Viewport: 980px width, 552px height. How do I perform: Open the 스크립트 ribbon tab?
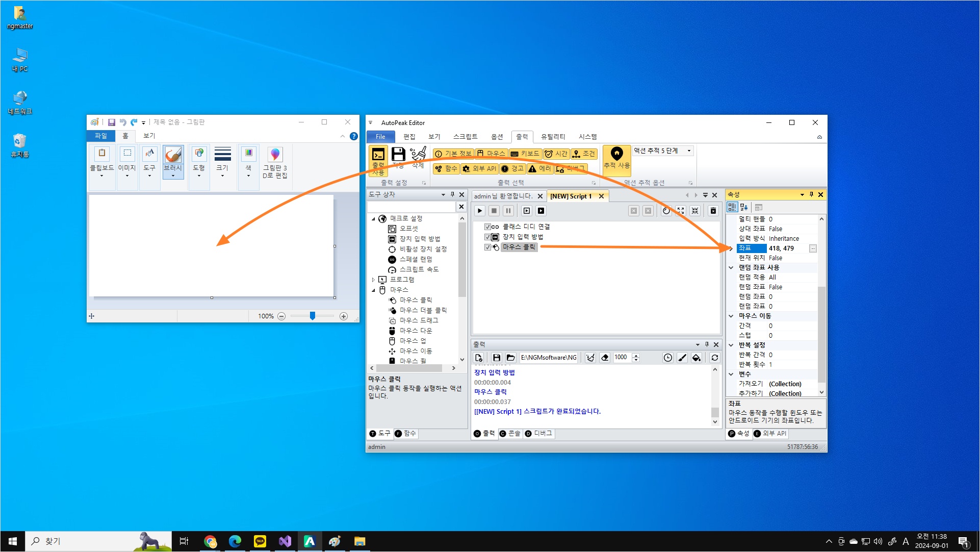(x=465, y=137)
